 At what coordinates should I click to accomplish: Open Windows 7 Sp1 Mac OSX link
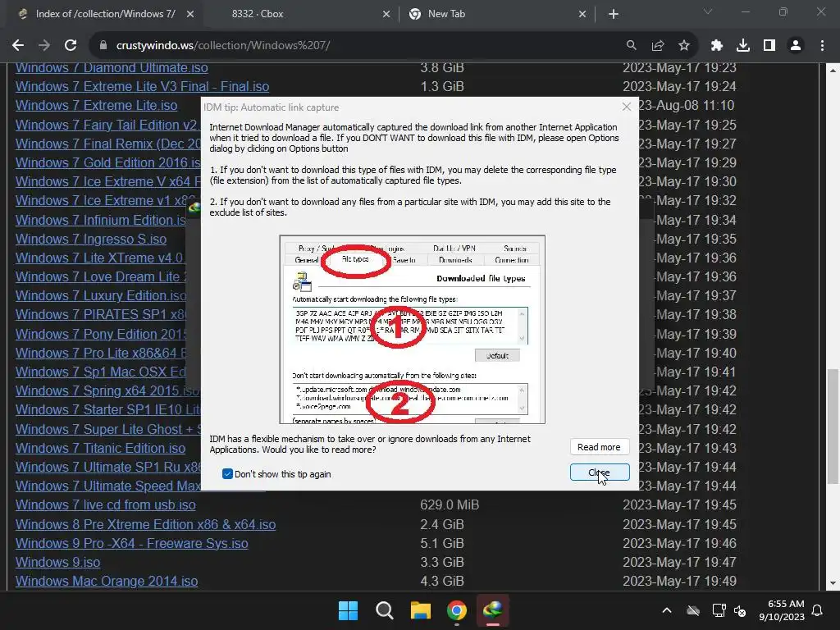pos(100,372)
